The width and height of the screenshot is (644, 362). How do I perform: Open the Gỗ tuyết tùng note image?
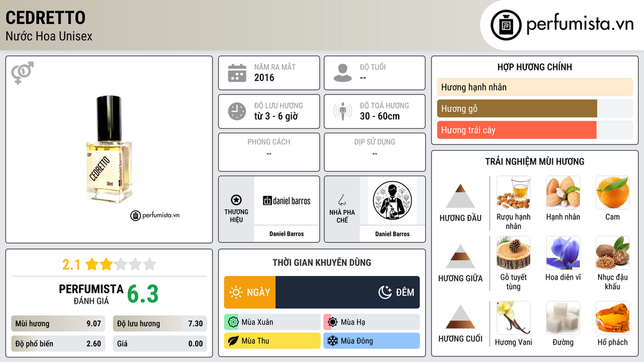513,253
